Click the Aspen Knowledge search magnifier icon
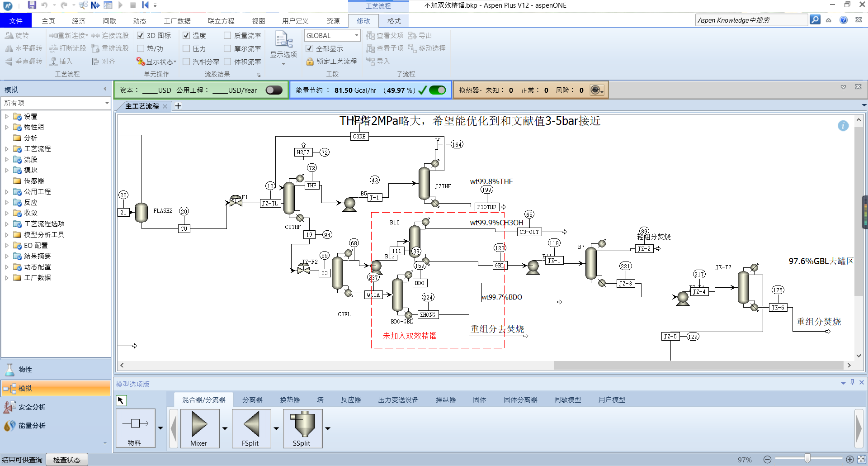The height and width of the screenshot is (466, 868). pyautogui.click(x=815, y=20)
